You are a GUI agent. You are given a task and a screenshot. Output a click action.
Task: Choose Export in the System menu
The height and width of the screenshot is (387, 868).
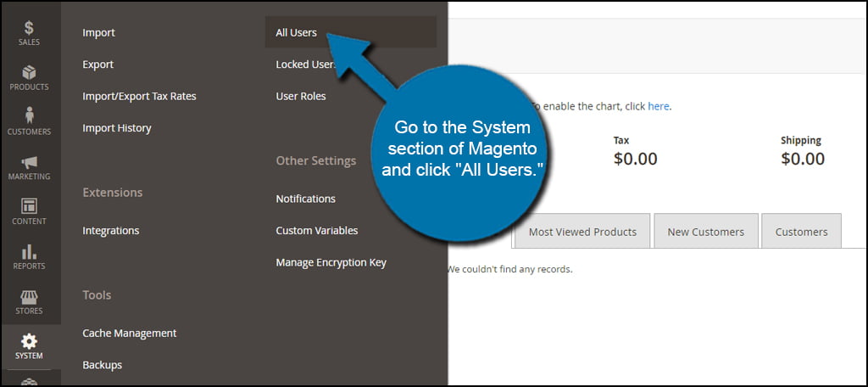tap(98, 64)
